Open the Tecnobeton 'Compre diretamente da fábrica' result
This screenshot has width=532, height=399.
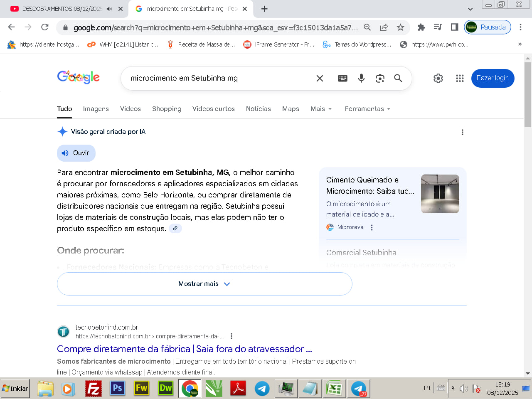(x=184, y=349)
